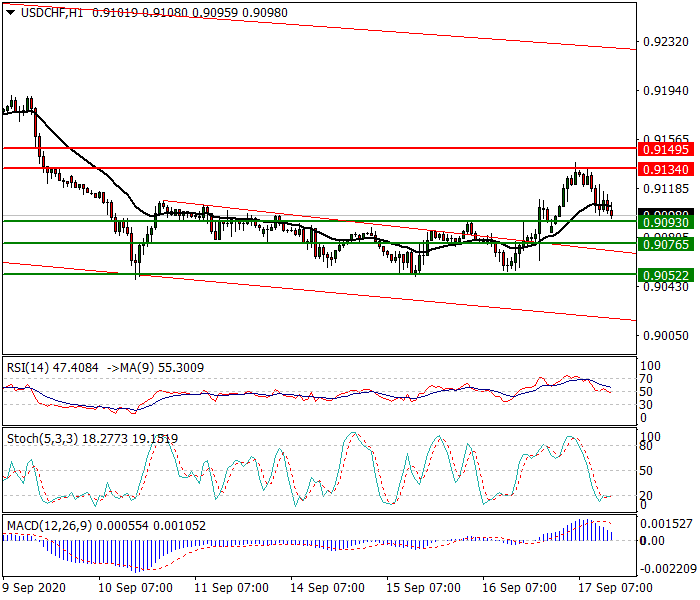Click the RSI 30 level label
The height and width of the screenshot is (600, 700).
click(646, 405)
